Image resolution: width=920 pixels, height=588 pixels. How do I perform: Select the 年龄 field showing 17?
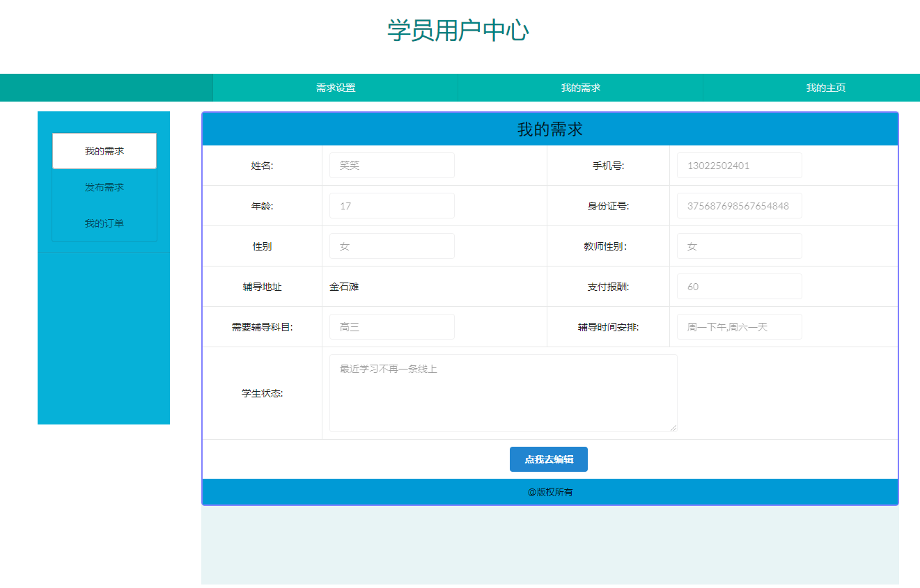pos(391,205)
